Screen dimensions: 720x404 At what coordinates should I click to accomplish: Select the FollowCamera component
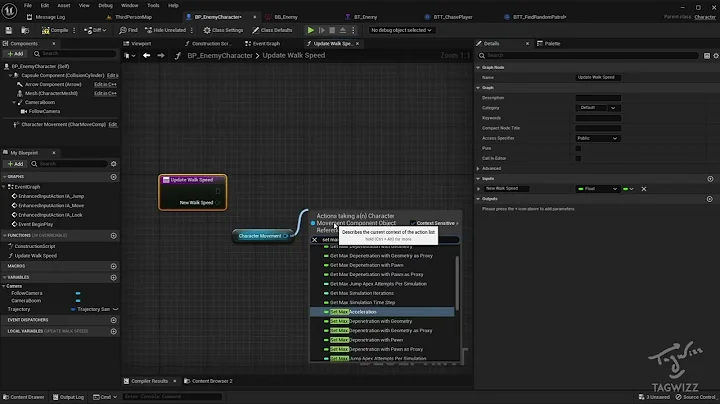tap(44, 112)
